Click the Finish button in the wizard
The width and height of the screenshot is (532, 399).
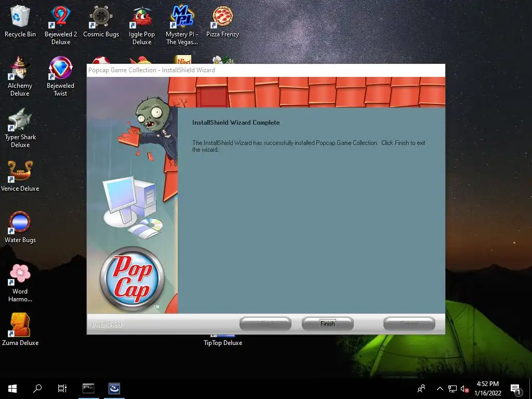(327, 323)
